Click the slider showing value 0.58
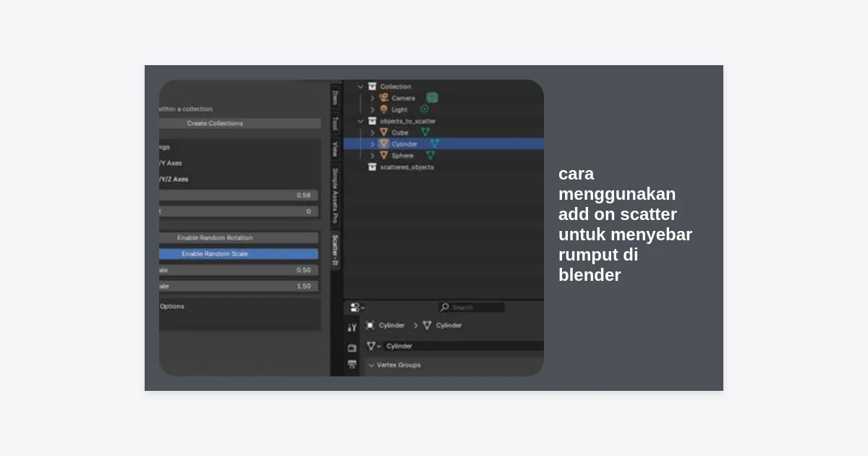This screenshot has width=868, height=456. click(239, 195)
